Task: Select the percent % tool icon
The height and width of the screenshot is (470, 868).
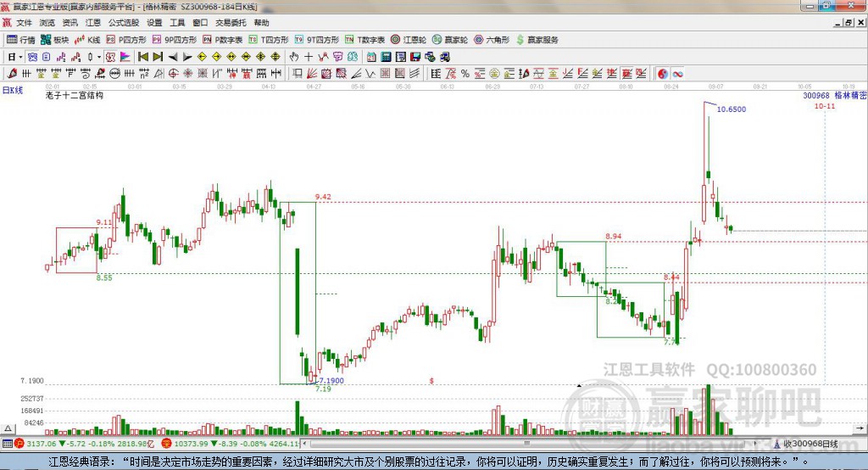Action: (465, 74)
